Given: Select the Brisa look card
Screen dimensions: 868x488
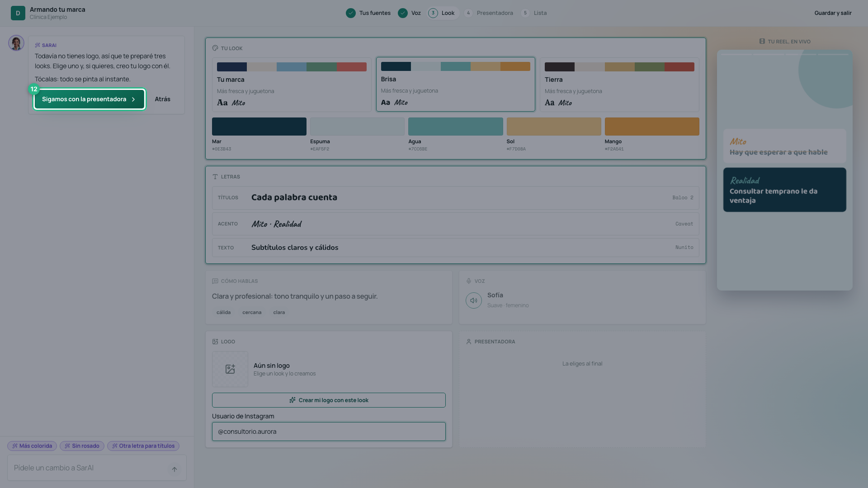Looking at the screenshot, I should click(x=456, y=84).
